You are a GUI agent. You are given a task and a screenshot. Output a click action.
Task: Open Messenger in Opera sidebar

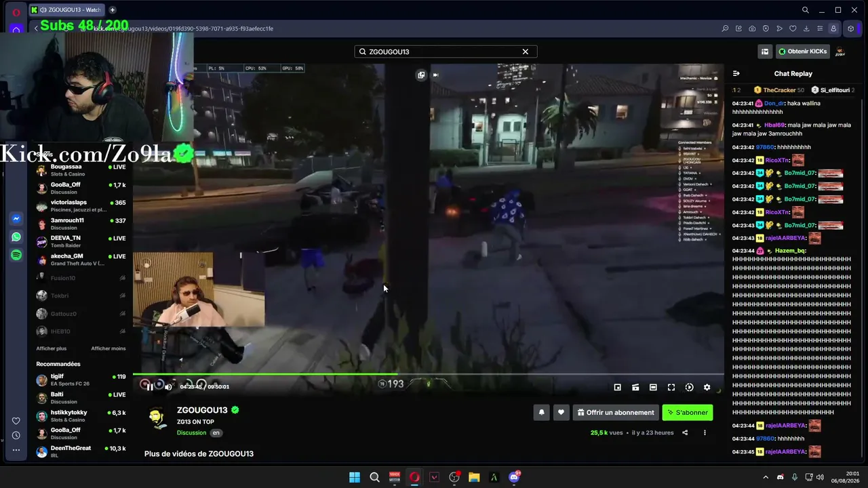16,219
